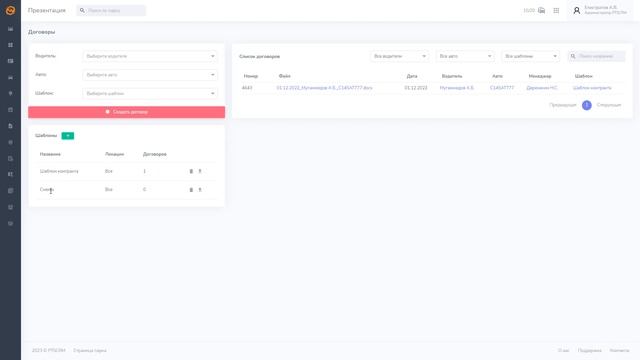
Task: Go to the Предыдущая page
Action: pos(562,105)
